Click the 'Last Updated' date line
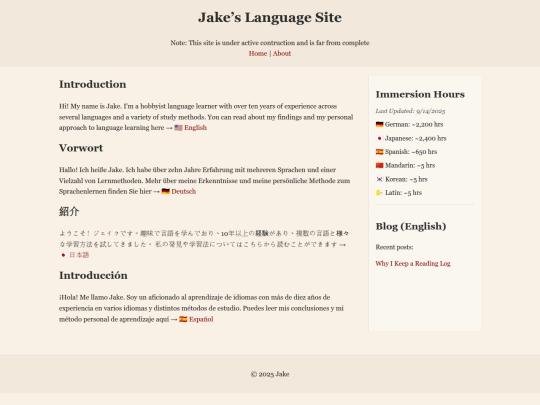Image resolution: width=540 pixels, height=405 pixels. tap(410, 111)
